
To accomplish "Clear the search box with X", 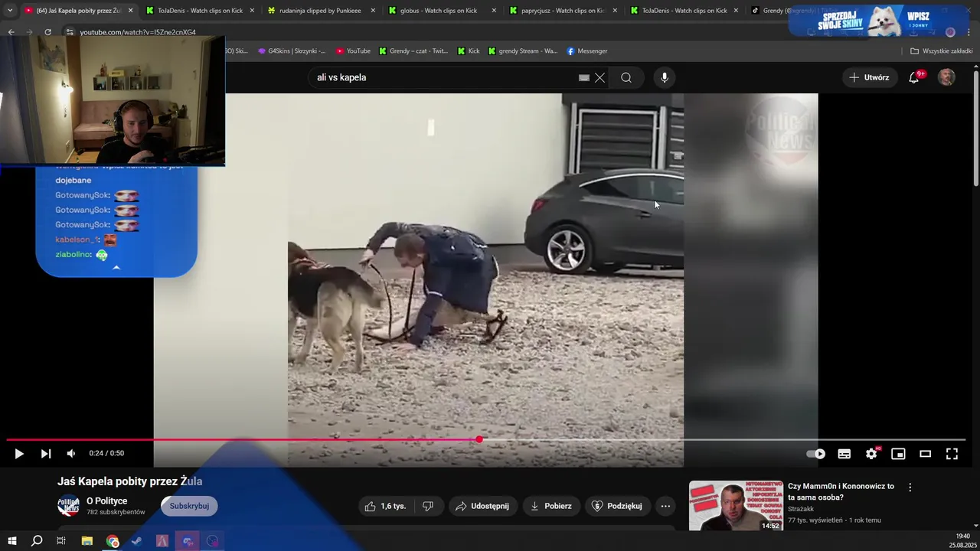I will click(x=599, y=77).
